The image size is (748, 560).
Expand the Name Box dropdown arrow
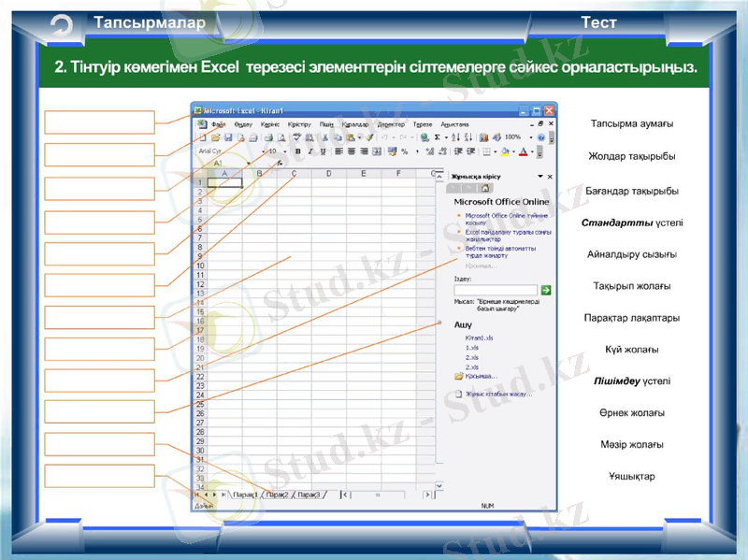click(250, 163)
